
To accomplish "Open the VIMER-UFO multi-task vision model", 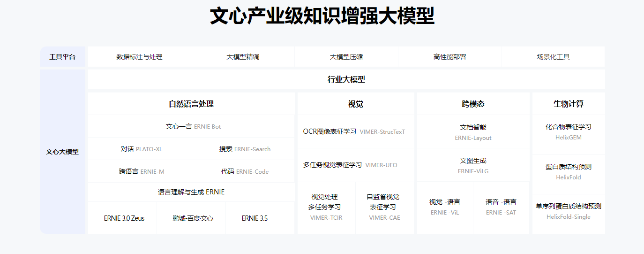I will (350, 165).
